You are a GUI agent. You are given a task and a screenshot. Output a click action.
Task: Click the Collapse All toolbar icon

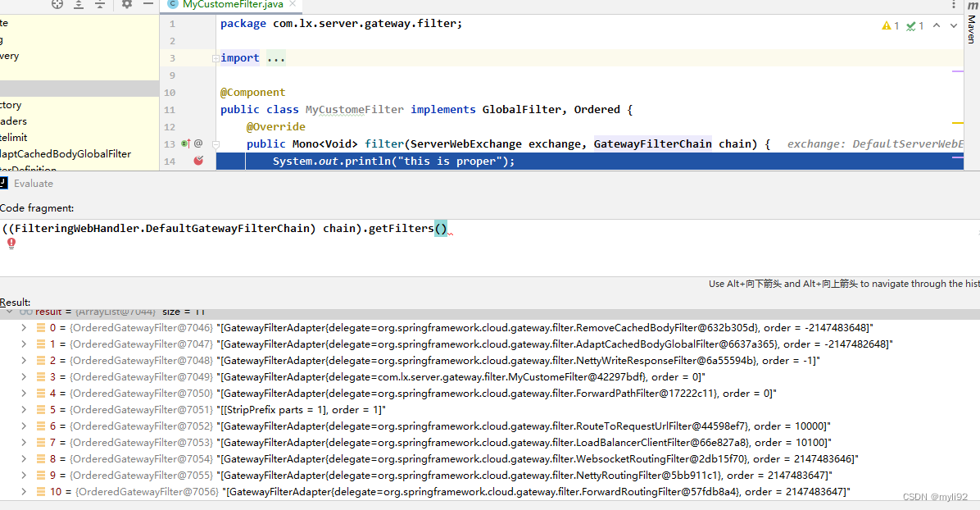(100, 4)
